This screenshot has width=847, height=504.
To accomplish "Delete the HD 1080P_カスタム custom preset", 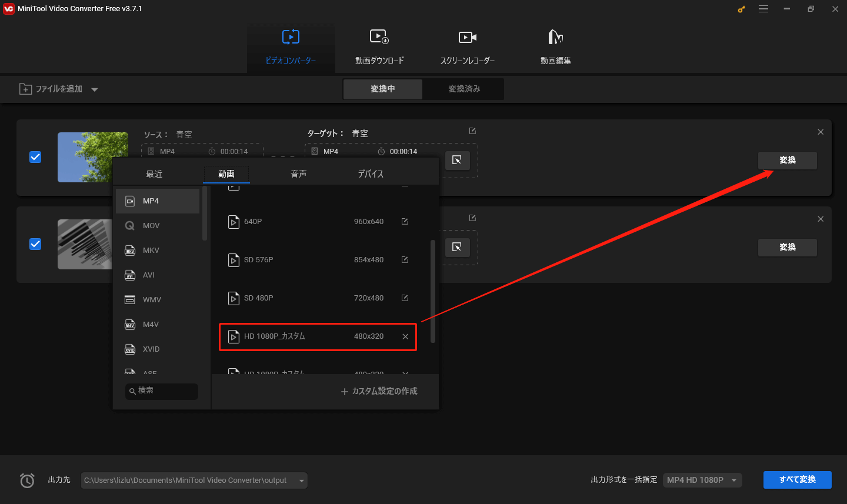I will (405, 336).
